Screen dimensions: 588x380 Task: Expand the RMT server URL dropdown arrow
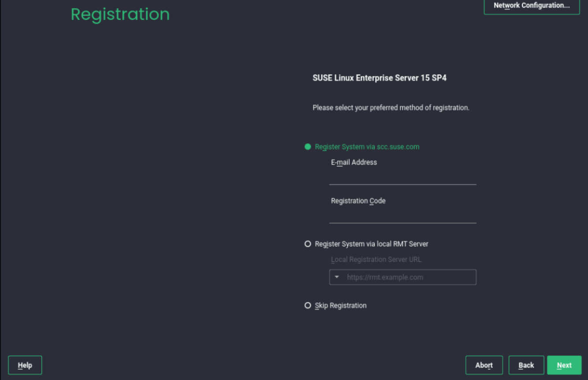click(337, 277)
